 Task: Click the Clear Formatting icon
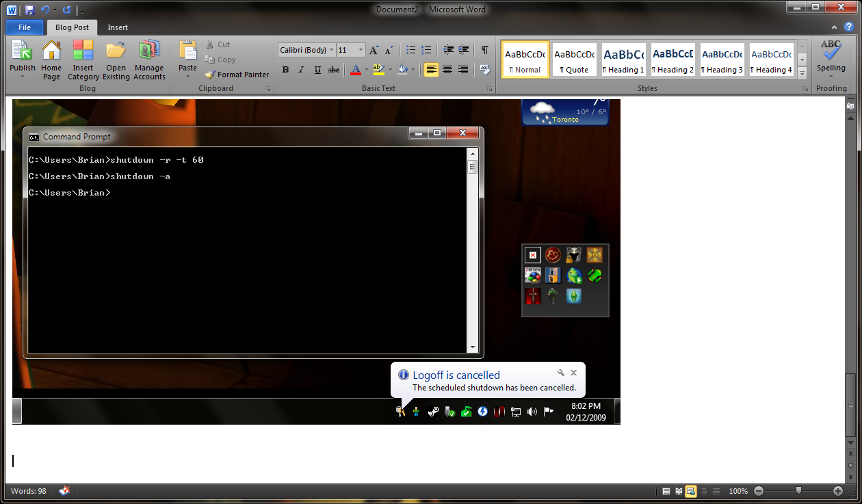click(x=485, y=69)
